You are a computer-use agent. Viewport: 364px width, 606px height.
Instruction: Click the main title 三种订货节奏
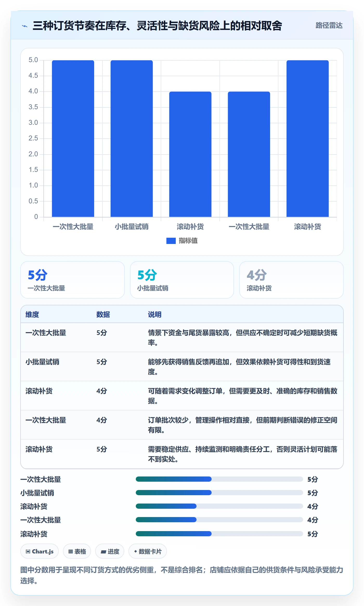(x=157, y=26)
